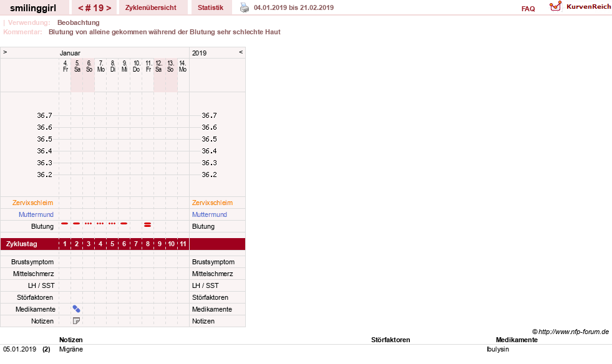Click the right Muttermund label
The height and width of the screenshot is (364, 612).
point(210,214)
